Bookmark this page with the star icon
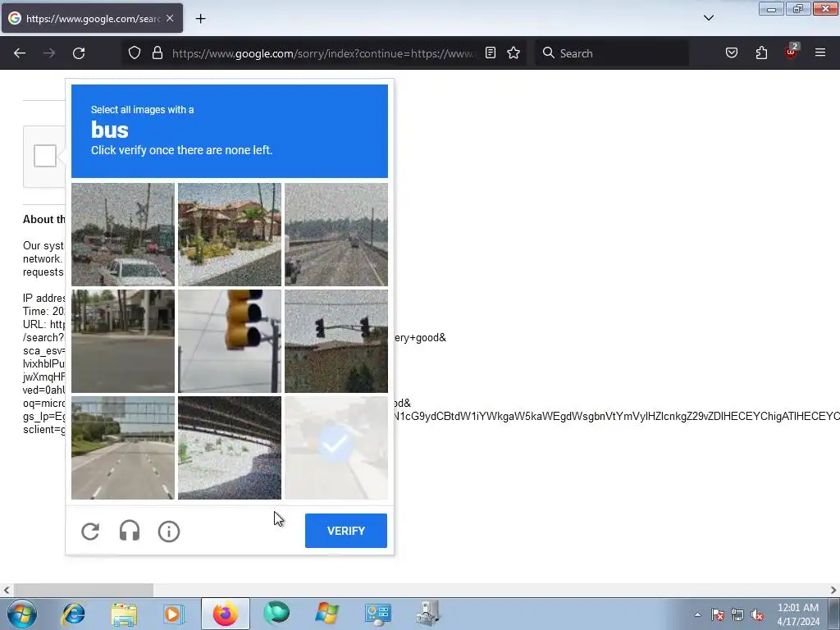The width and height of the screenshot is (840, 630). [514, 52]
